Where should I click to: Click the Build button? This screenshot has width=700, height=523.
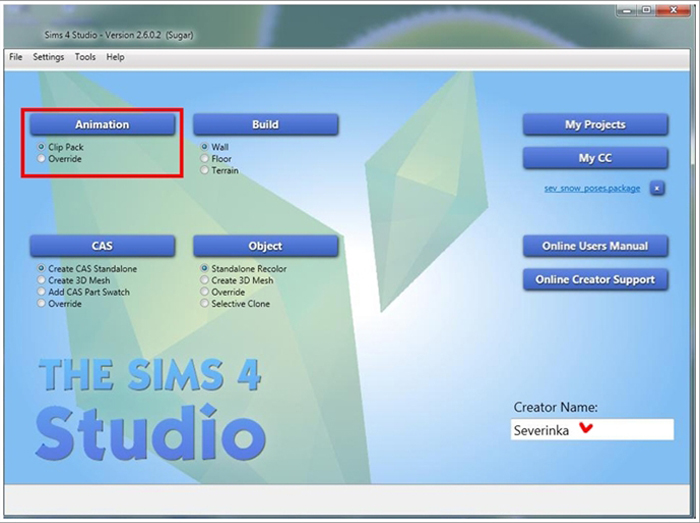(x=265, y=125)
